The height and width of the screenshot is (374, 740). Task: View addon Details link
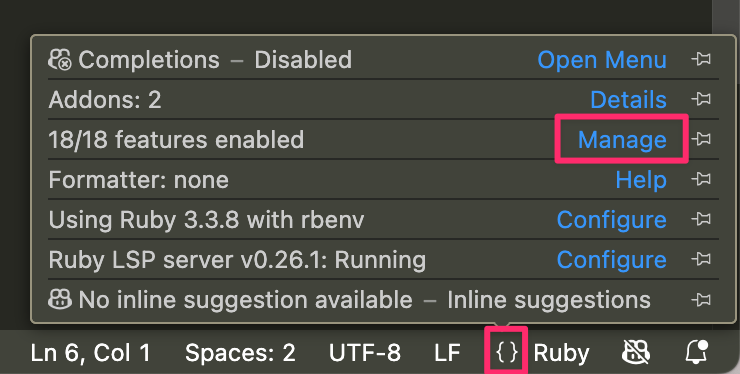click(628, 100)
